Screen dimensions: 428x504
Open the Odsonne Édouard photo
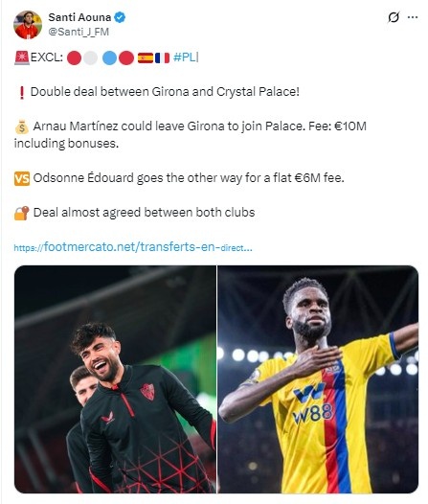318,379
